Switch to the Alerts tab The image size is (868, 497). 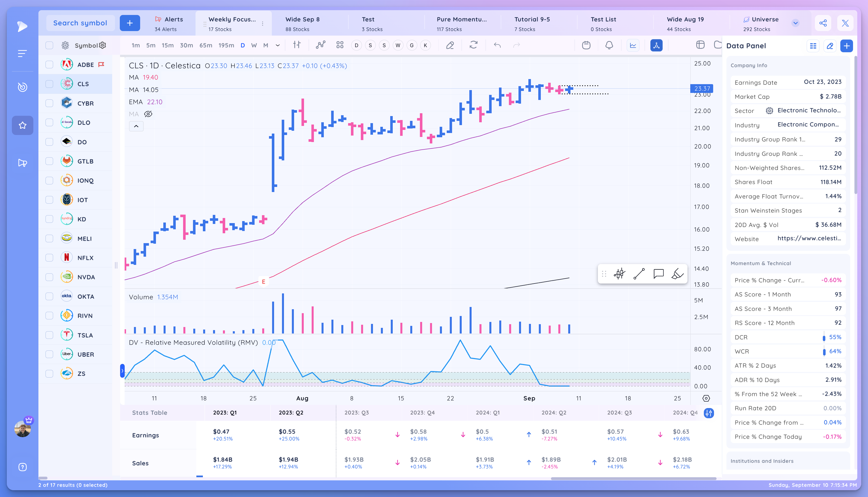(169, 23)
